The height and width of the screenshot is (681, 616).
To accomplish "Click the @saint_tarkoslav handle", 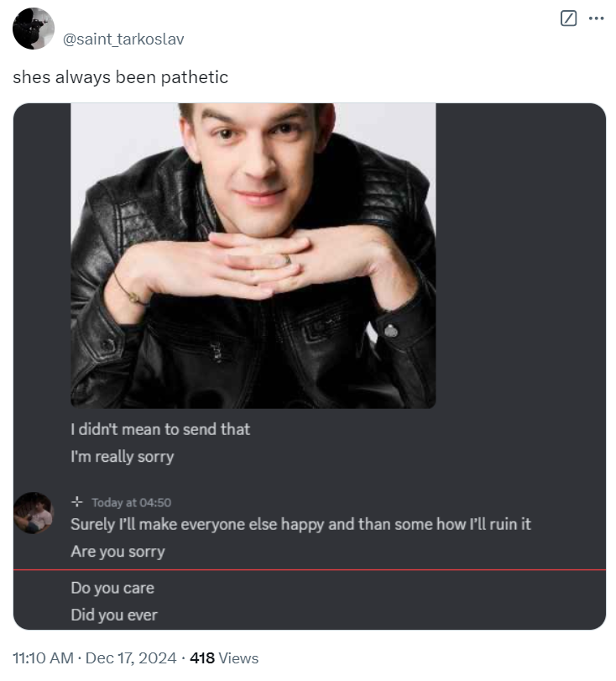I will point(123,39).
